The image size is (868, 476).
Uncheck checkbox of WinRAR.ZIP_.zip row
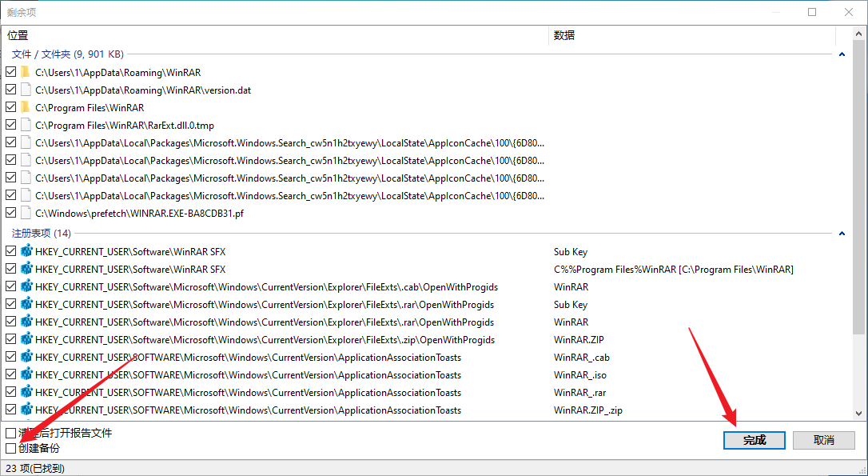tap(10, 410)
